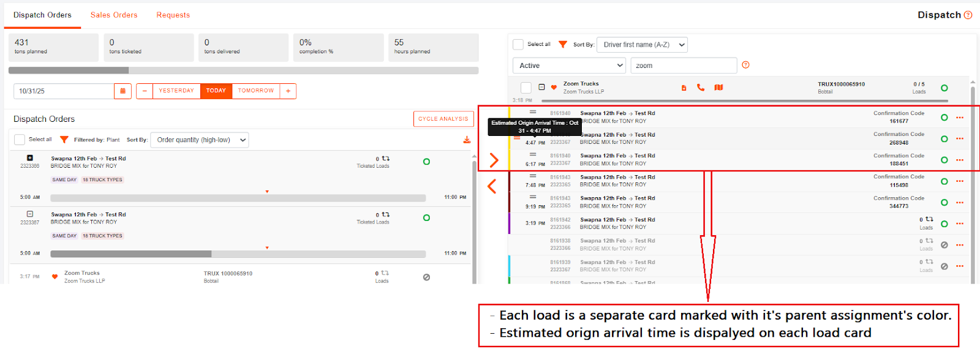Viewport: 980px width, 357px height.
Task: Click the phone icon for Zoom Trucks
Action: (x=701, y=88)
